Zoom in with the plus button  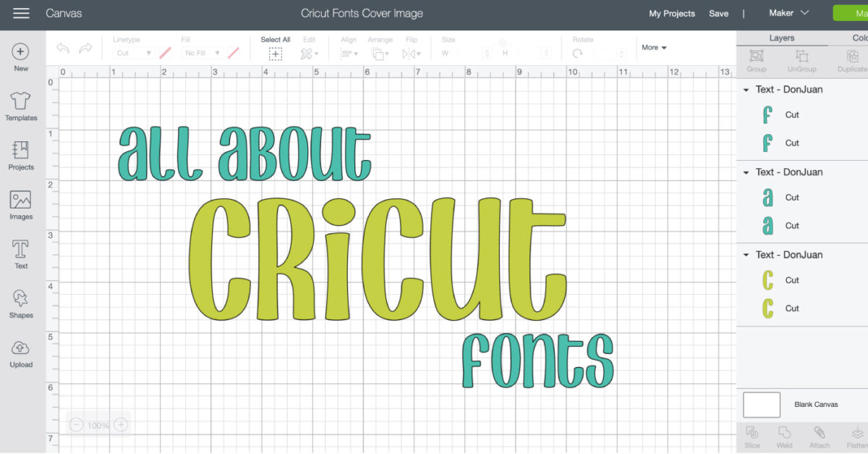pos(121,425)
